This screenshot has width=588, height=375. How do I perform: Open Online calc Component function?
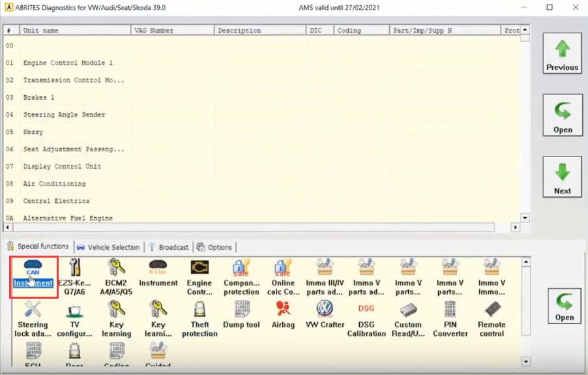(283, 277)
